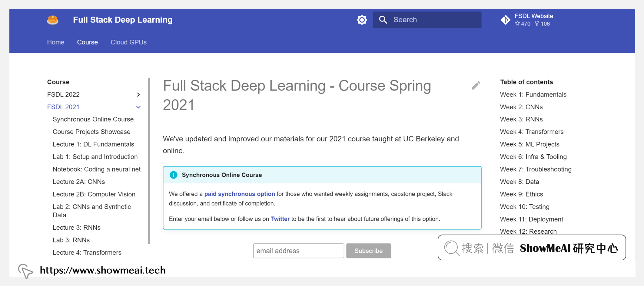The height and width of the screenshot is (286, 644).
Task: Jump to Week 2: CNNs
Action: [521, 107]
